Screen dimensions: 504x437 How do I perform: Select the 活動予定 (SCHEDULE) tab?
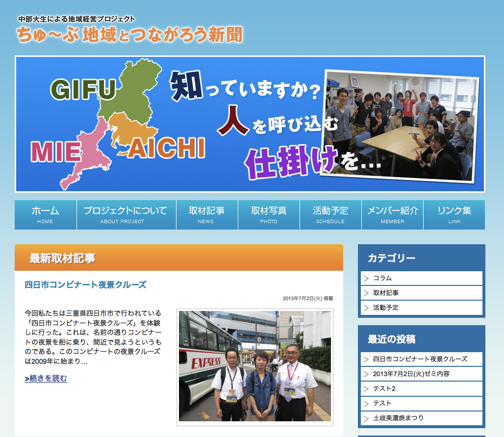[x=330, y=215]
